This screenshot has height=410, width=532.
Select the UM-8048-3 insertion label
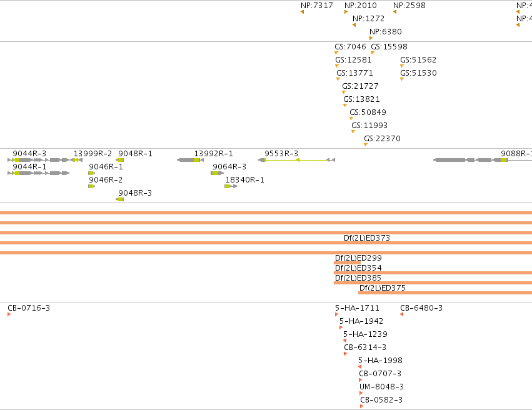pos(381,387)
